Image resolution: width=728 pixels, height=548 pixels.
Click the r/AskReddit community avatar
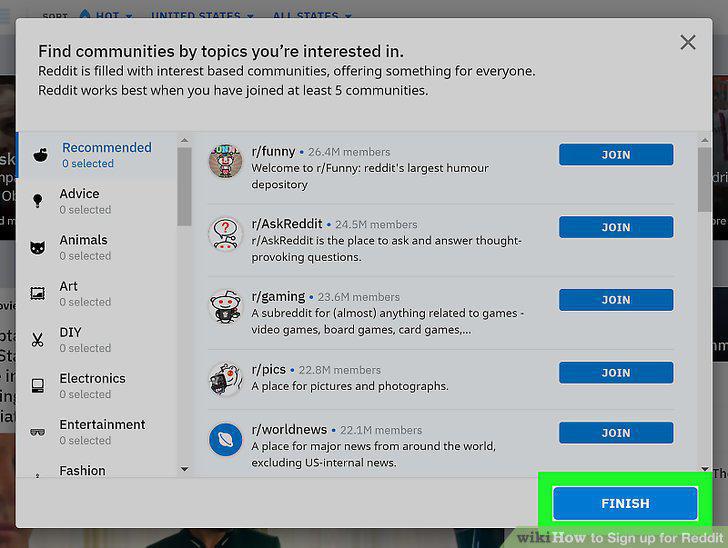225,234
